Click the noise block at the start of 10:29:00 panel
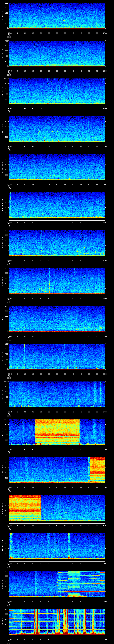Screen dimensions: 114x644 click(25, 507)
